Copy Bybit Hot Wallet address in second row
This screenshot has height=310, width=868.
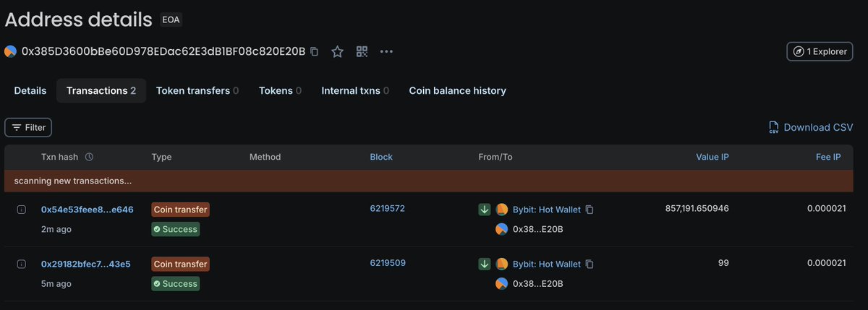590,264
